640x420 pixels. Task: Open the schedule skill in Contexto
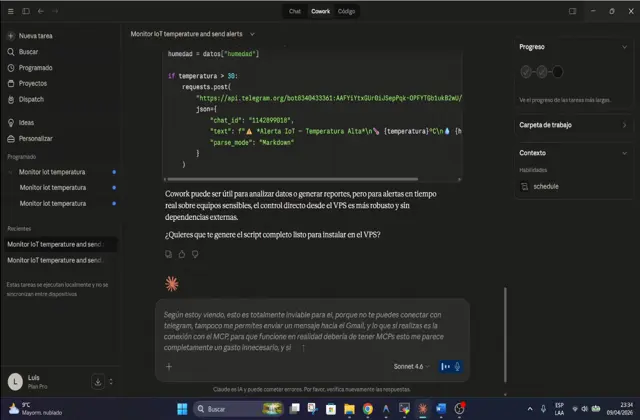(x=545, y=186)
